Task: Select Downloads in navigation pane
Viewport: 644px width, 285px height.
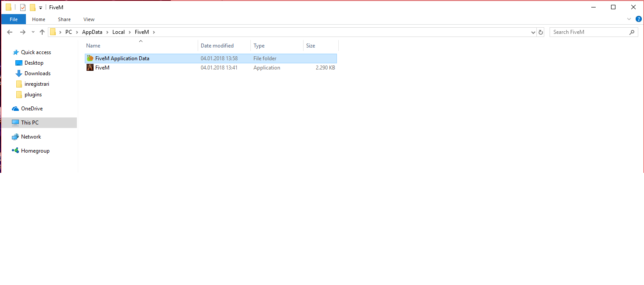Action: pos(37,73)
